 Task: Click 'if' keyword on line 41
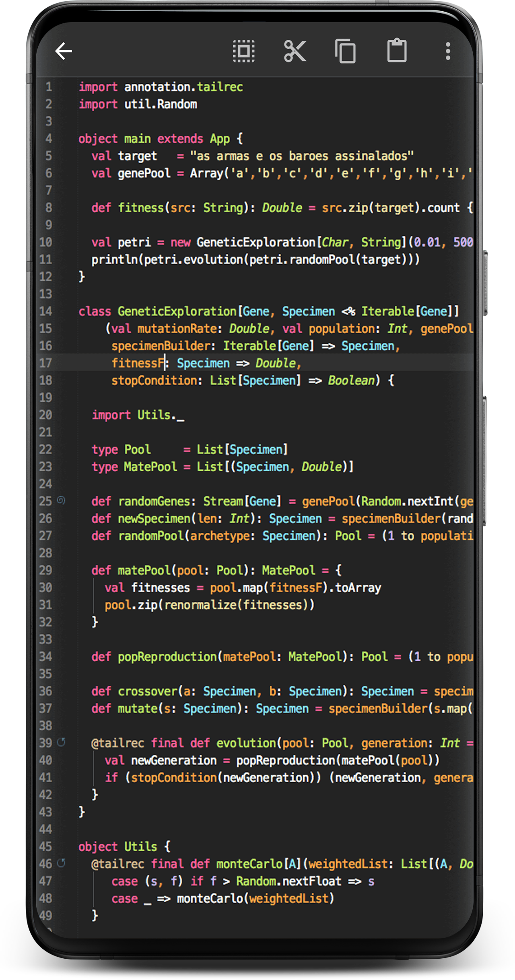(111, 778)
